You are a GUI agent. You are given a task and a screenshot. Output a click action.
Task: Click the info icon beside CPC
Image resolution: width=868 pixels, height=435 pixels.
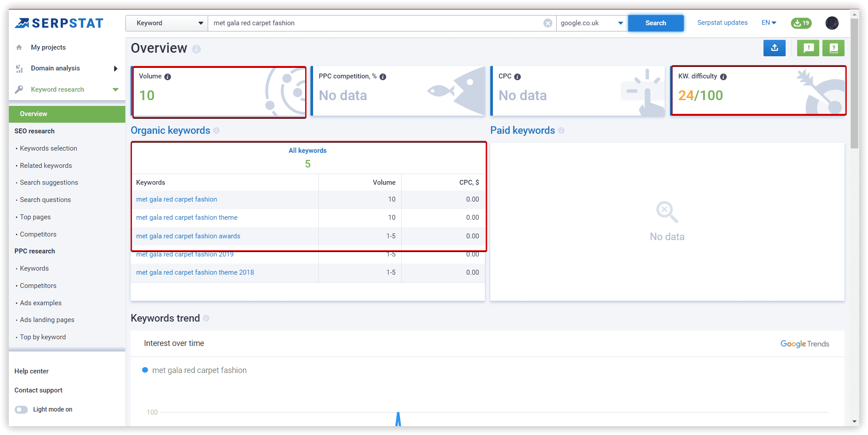[517, 77]
